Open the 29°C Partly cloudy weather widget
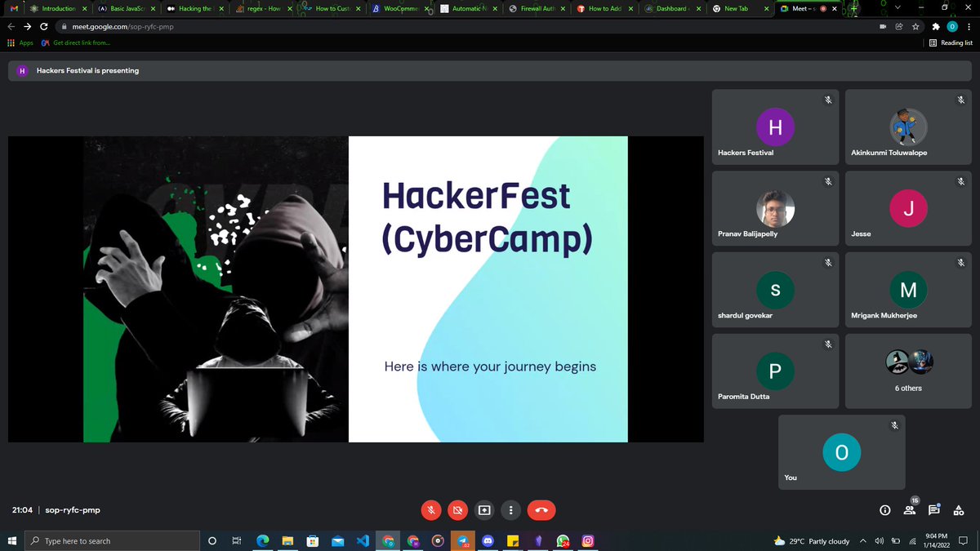 pyautogui.click(x=811, y=540)
